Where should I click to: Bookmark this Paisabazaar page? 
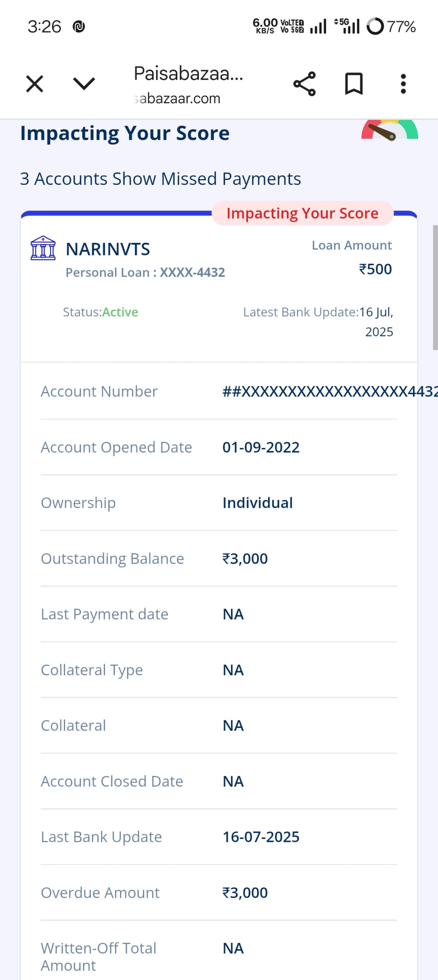pos(354,84)
